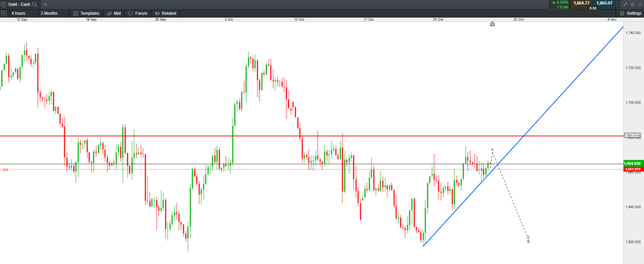Click the sell price 1,664.77
Viewport: 644px width, 264px height.
(x=581, y=3)
